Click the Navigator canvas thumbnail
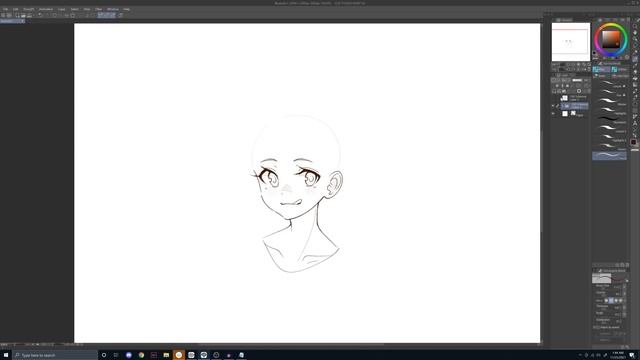The height and width of the screenshot is (360, 640). tap(571, 42)
